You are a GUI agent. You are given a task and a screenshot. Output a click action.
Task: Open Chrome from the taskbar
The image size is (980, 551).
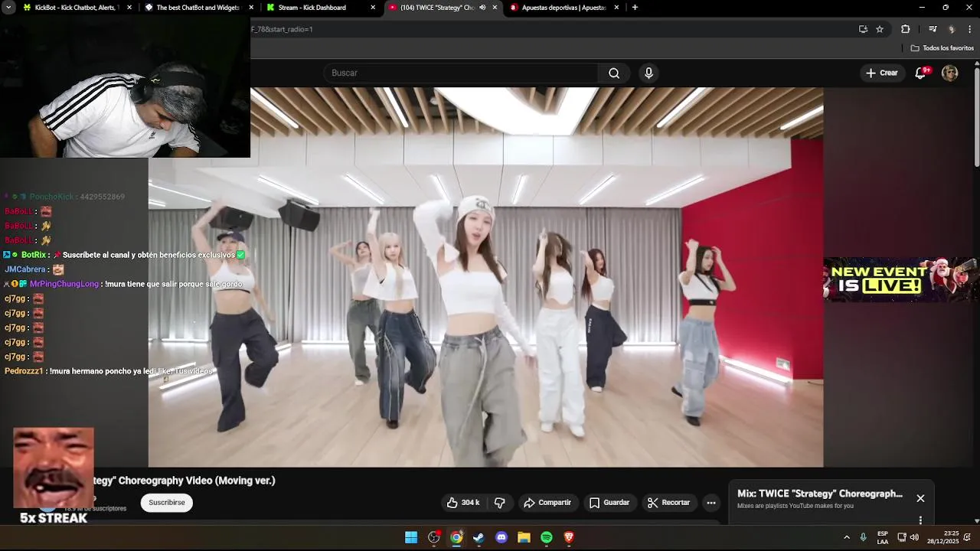point(456,537)
